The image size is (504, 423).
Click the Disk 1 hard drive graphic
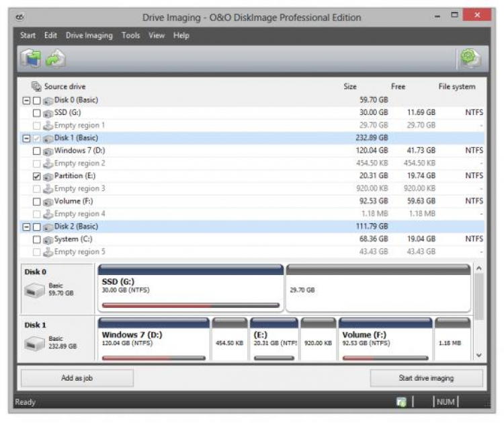(x=34, y=343)
